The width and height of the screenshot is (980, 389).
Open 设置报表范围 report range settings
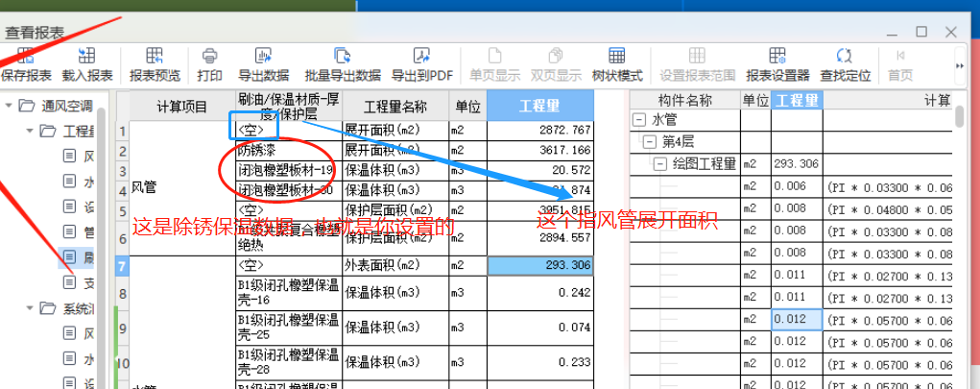[697, 64]
